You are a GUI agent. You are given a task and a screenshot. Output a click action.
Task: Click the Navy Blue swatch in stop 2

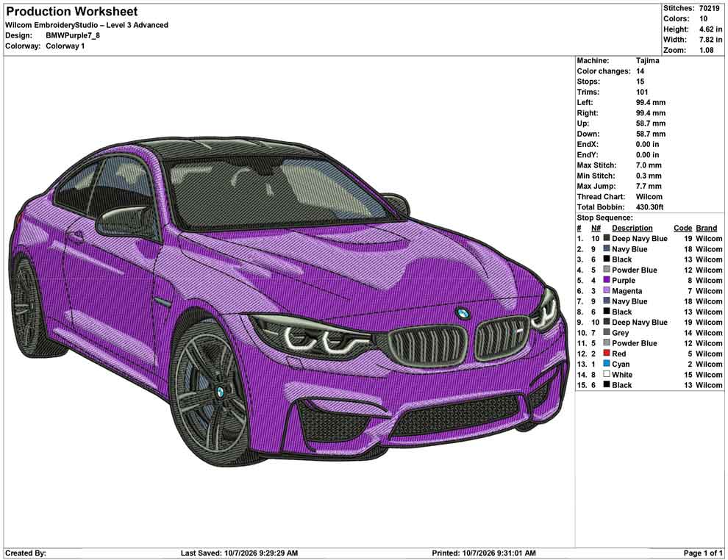click(607, 248)
